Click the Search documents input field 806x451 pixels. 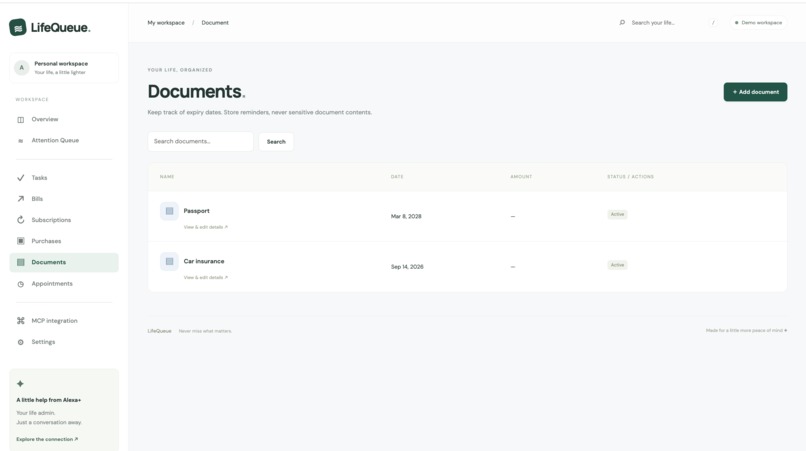tap(200, 141)
